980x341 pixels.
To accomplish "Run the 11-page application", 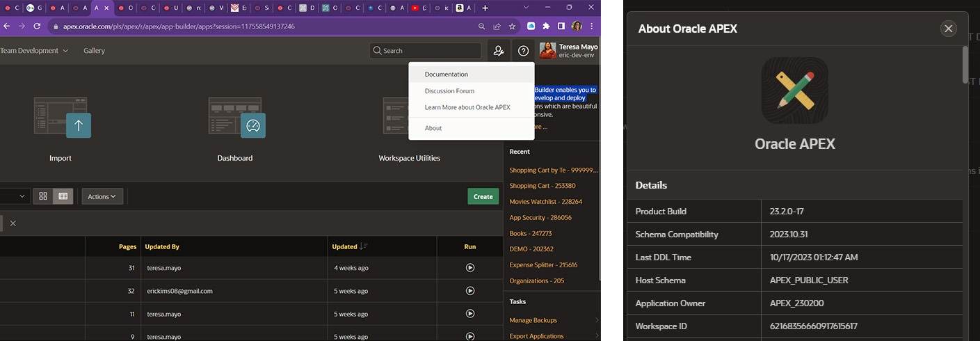I will 470,314.
